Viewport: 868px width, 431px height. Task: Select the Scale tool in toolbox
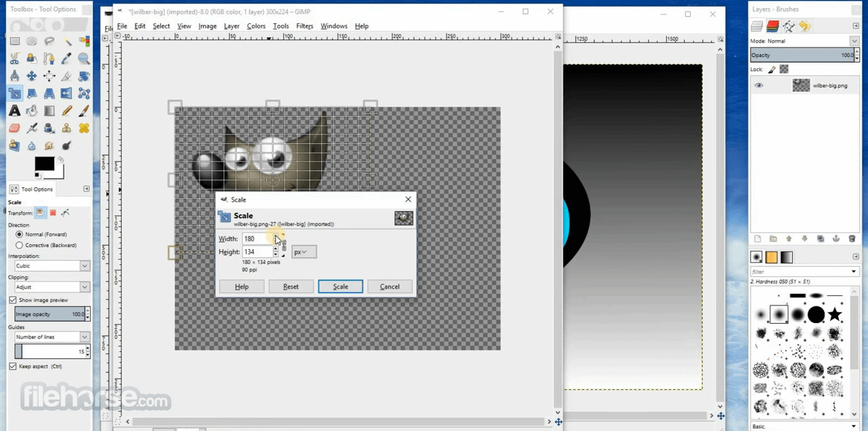[14, 94]
